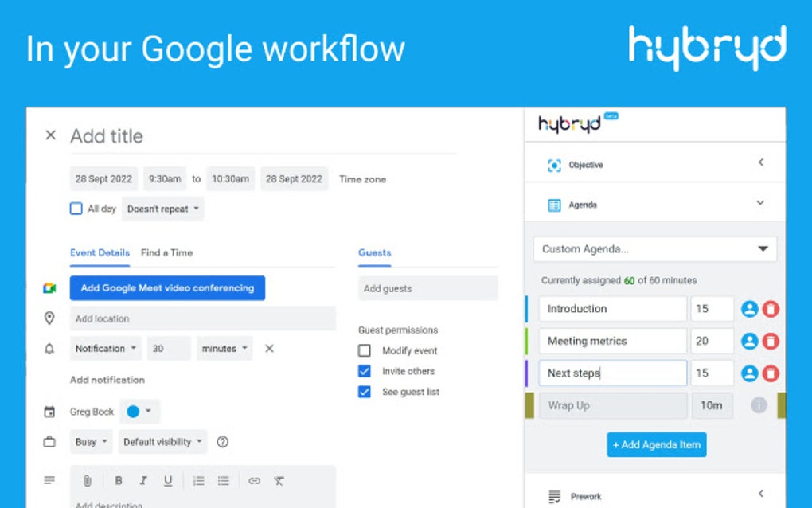Enable the All day checkbox
Screen dimensions: 812x508
coord(76,208)
